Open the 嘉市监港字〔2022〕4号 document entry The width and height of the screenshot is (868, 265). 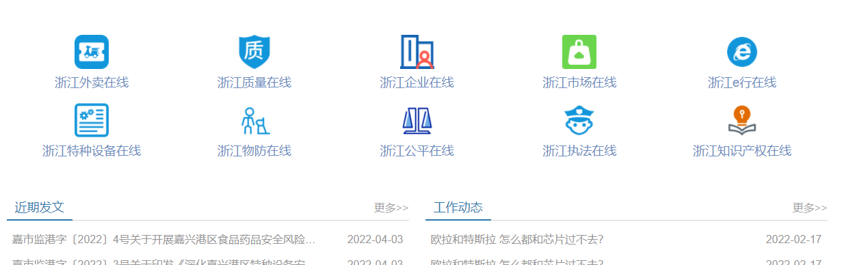164,240
